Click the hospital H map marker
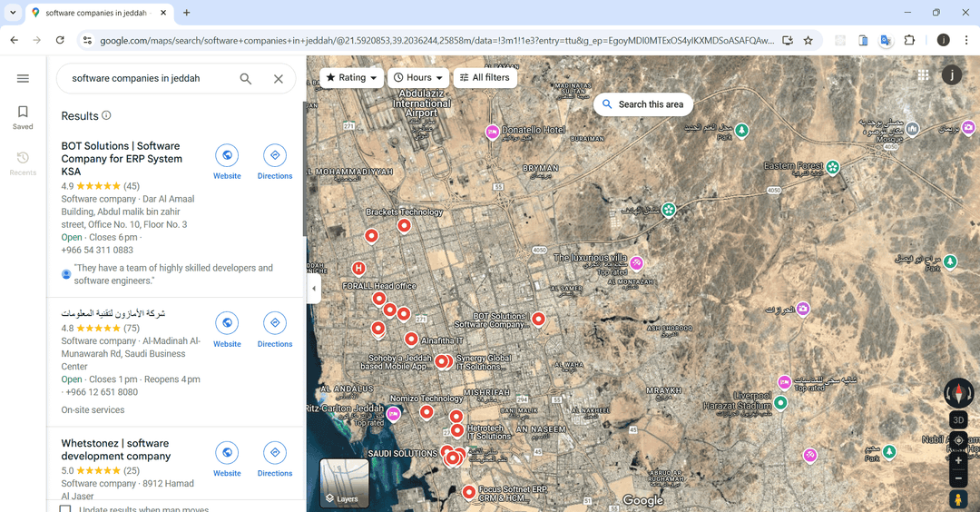 click(358, 269)
